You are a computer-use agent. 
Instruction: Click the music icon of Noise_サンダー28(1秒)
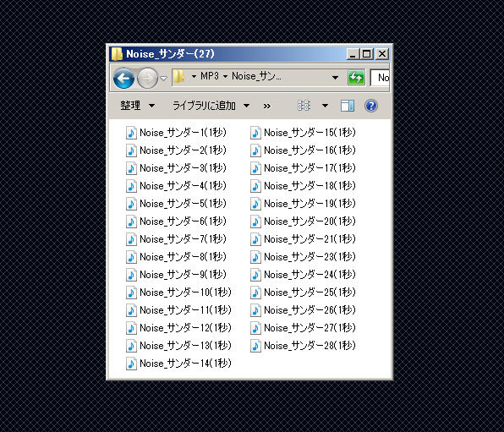pos(255,346)
